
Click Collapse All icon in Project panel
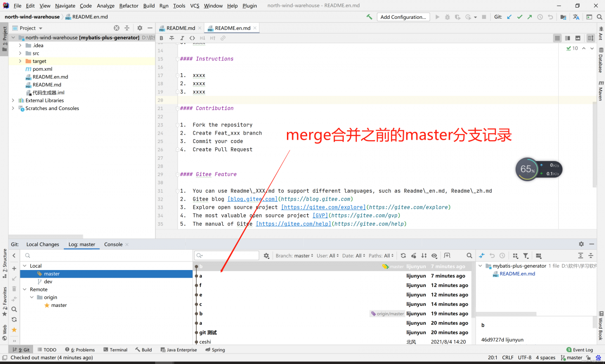tap(127, 28)
